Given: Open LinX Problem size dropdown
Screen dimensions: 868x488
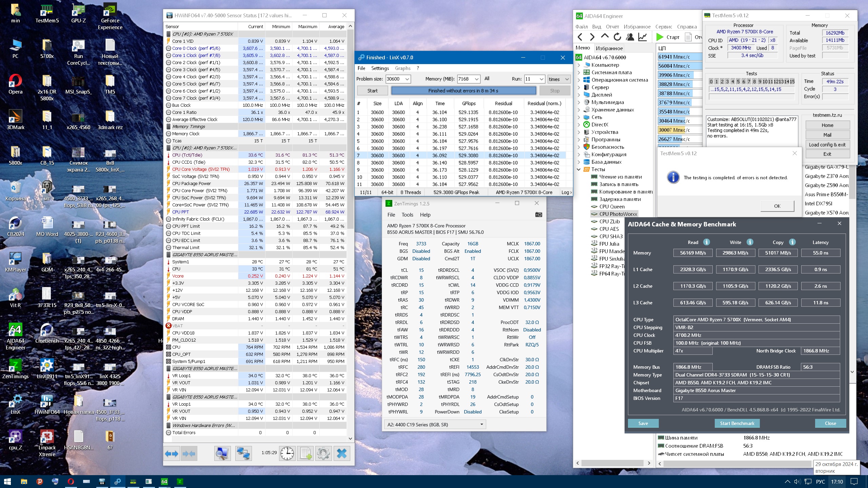Looking at the screenshot, I should (407, 79).
